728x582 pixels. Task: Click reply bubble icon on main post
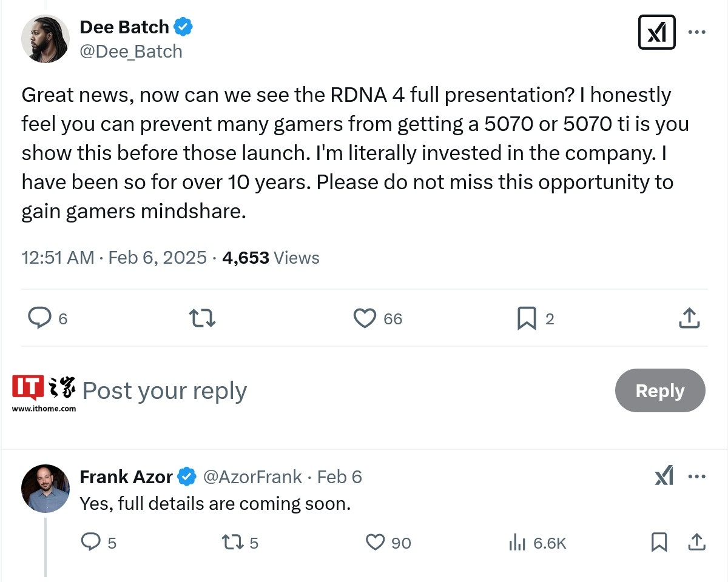point(40,318)
